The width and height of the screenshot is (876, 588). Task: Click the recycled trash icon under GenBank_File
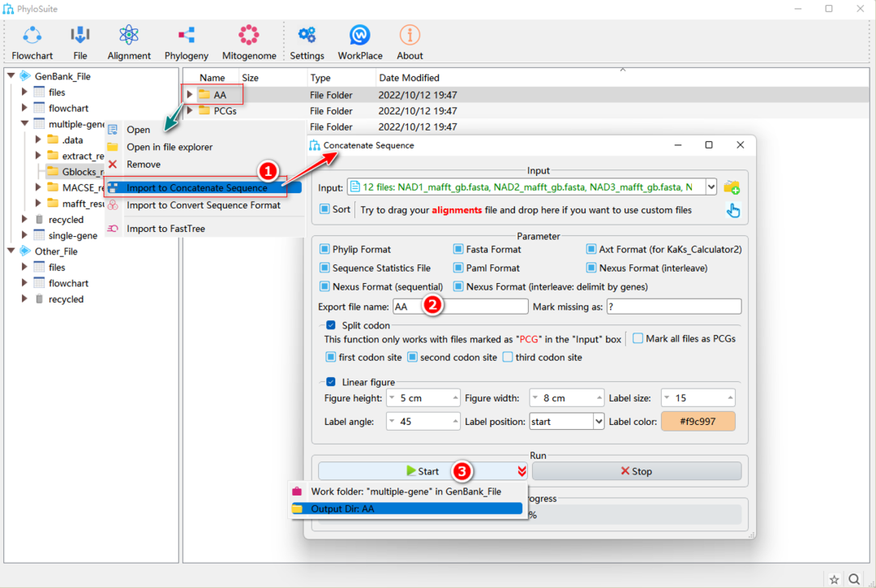(39, 220)
